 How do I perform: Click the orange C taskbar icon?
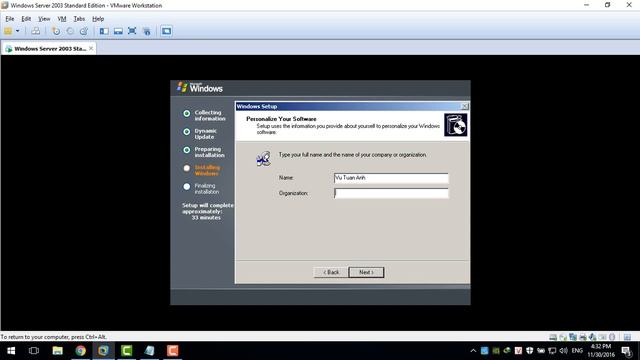tap(172, 351)
